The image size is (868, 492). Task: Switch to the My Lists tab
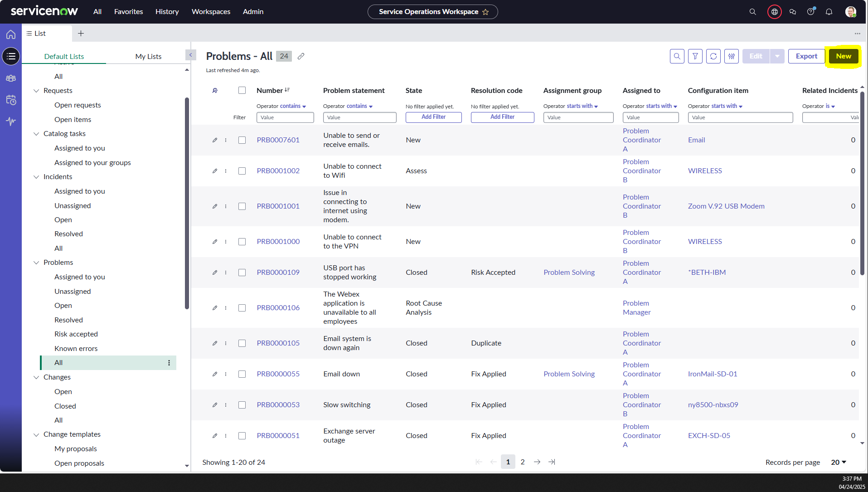click(148, 56)
